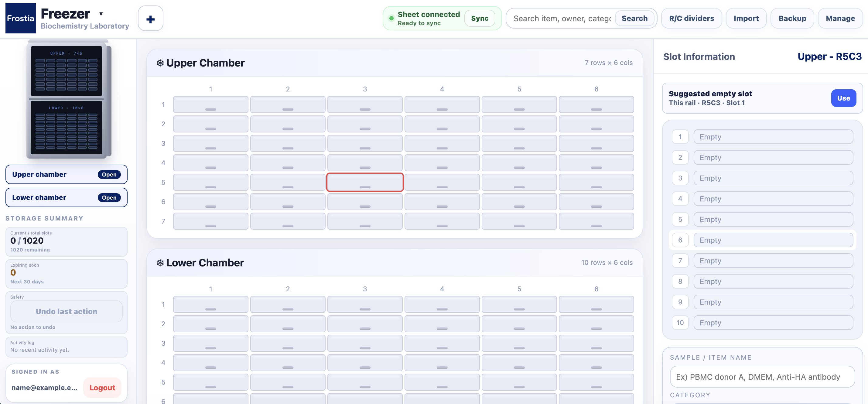Select Upper Chamber rail row 6 column 1
This screenshot has height=404, width=868.
coord(210,202)
